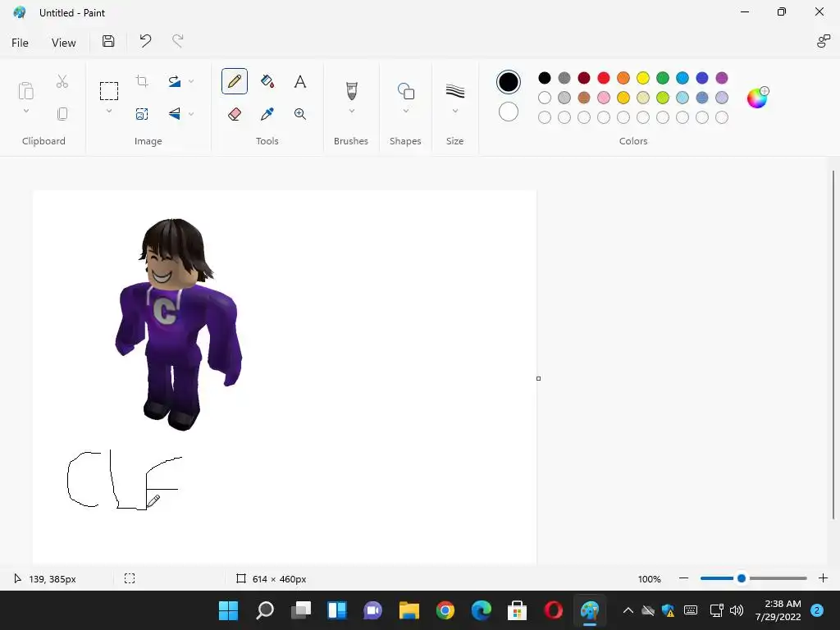Image resolution: width=840 pixels, height=630 pixels.
Task: Click the Cut scissors icon
Action: point(62,81)
